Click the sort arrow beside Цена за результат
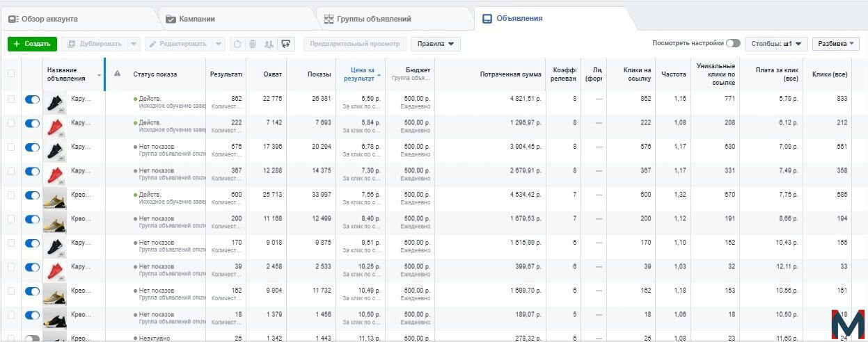This screenshot has width=868, height=342. pos(379,74)
